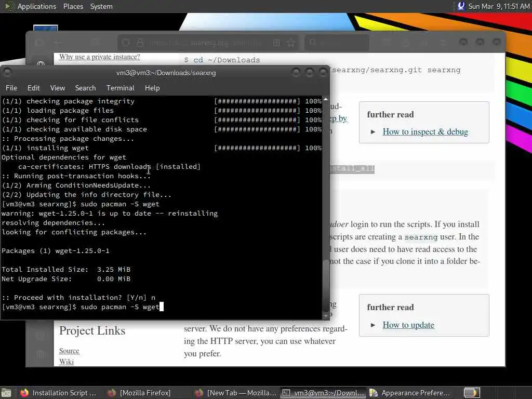Click the terminal title 'vm3@vm3:~/Downloads/searxng'
Screen dimensions: 532x399
click(166, 73)
